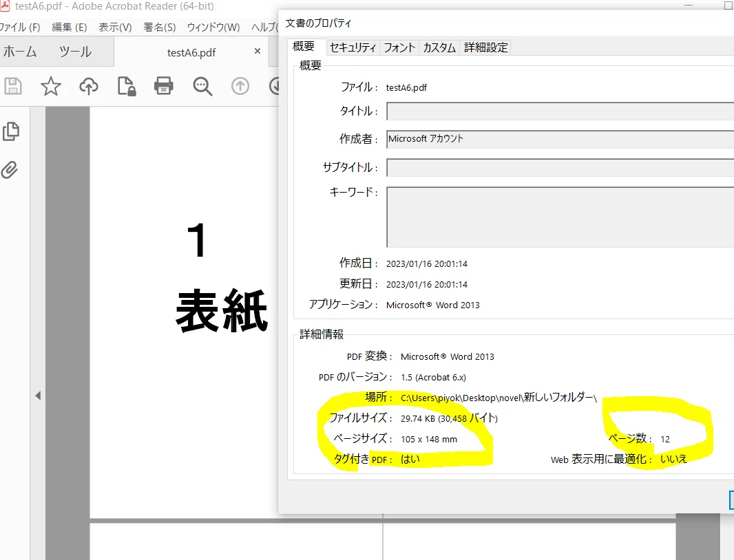Open the ウィンドウ(W) menu
This screenshot has height=560, width=734.
213,27
